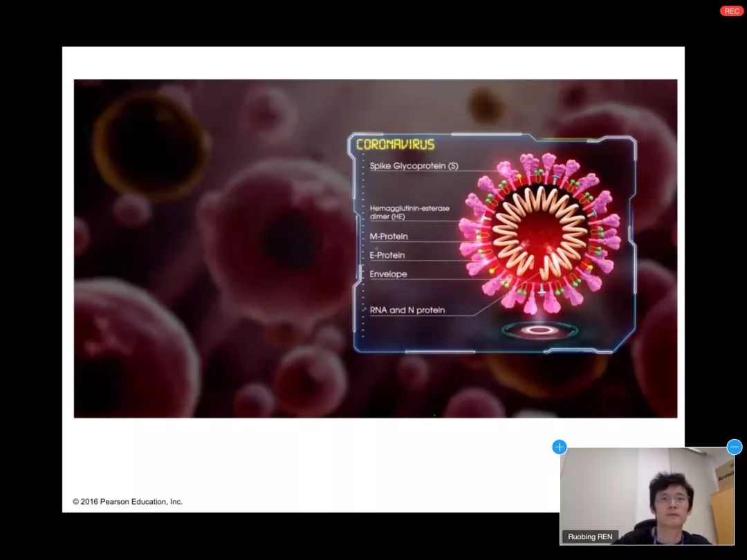Click the glowing hologram base below virus

pyautogui.click(x=539, y=330)
